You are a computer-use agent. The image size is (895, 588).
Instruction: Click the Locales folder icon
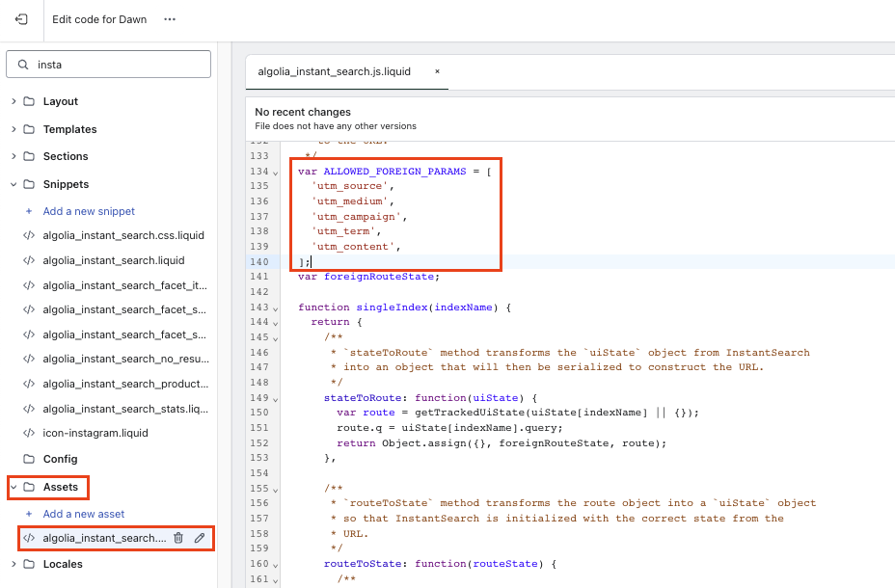pos(29,564)
